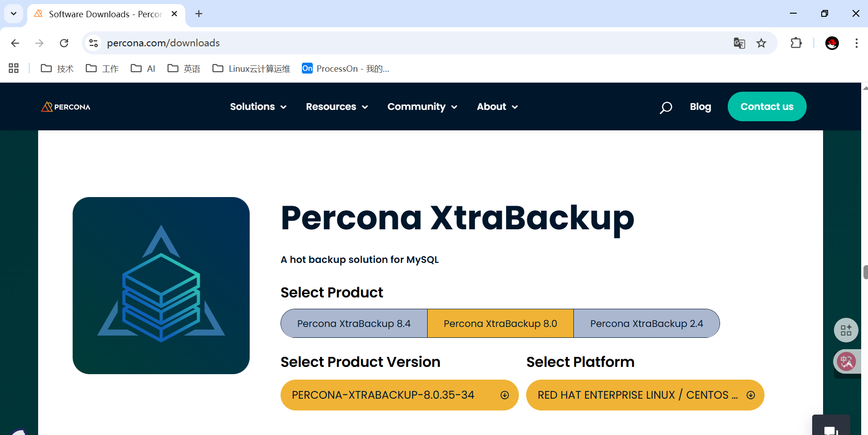Click the browser forward arrow
The image size is (868, 435).
[39, 43]
